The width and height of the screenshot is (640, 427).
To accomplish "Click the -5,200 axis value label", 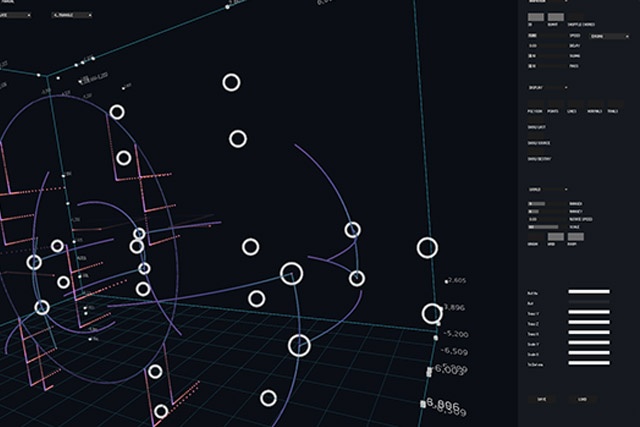I will pos(456,334).
